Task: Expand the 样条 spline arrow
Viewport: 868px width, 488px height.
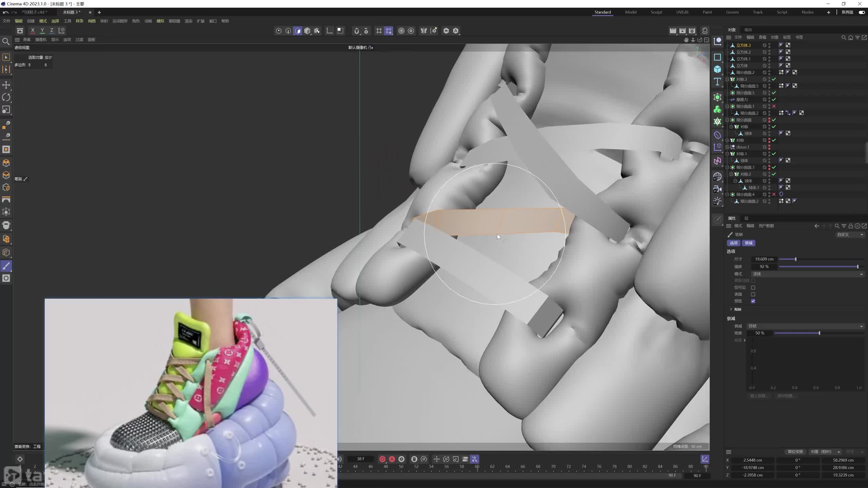Action: pos(745,340)
